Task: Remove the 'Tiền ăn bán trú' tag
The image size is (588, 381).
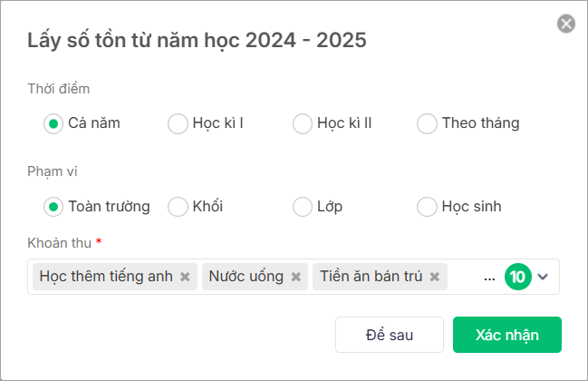Action: 435,278
